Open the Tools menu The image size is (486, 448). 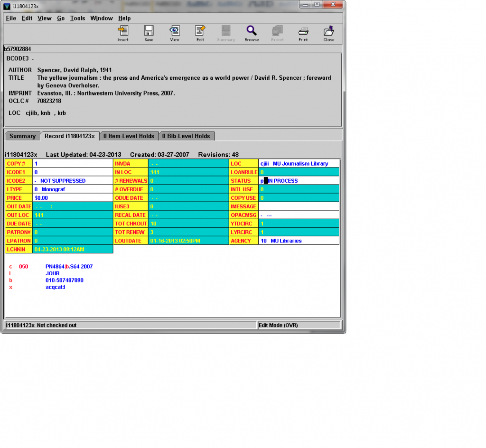pos(77,19)
